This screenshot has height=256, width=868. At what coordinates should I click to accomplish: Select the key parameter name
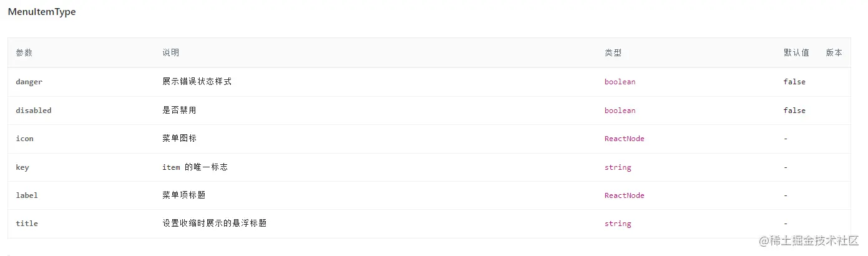pyautogui.click(x=22, y=167)
